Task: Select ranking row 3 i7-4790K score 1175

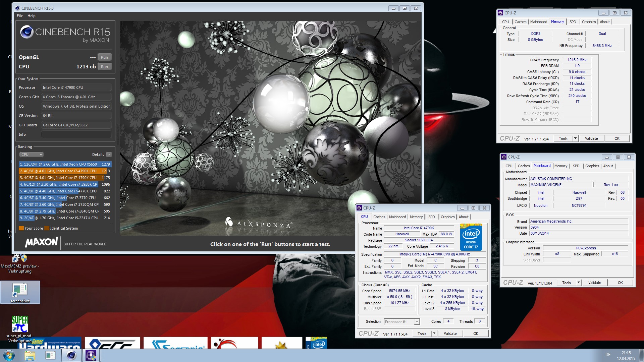Action: (x=65, y=178)
